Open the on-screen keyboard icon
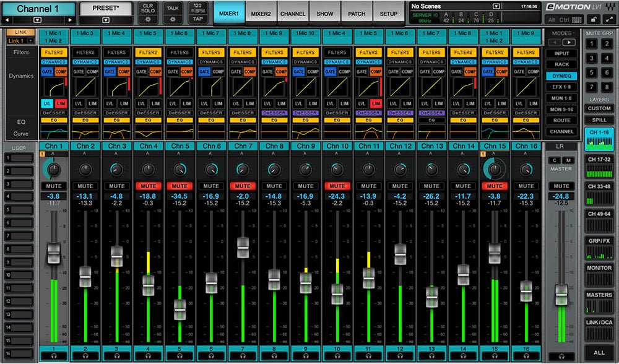 [x=577, y=19]
